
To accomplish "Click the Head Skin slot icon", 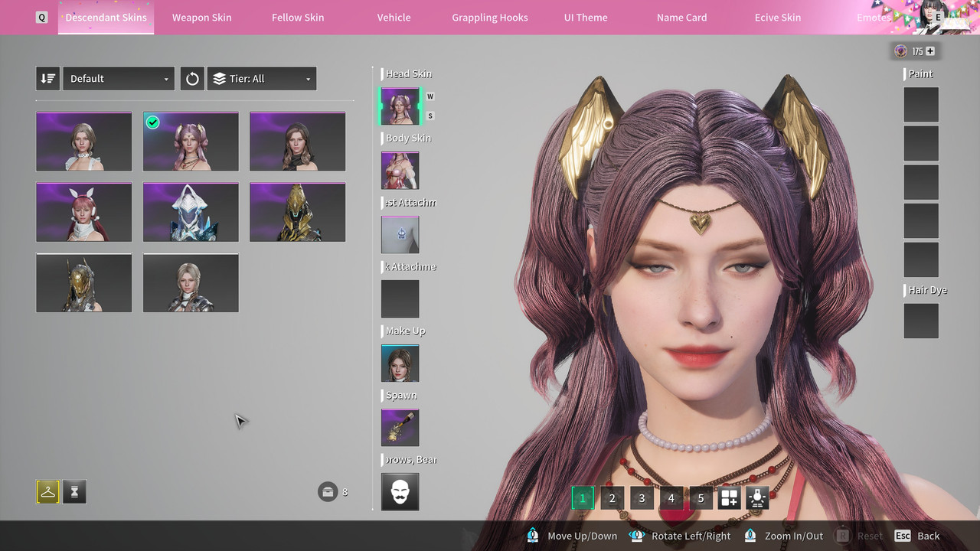I will pos(400,106).
